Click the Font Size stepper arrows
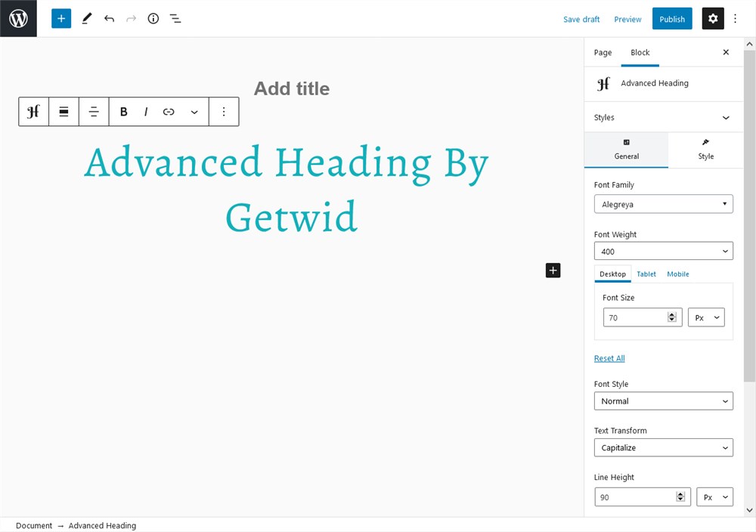Image resolution: width=756 pixels, height=532 pixels. (672, 317)
